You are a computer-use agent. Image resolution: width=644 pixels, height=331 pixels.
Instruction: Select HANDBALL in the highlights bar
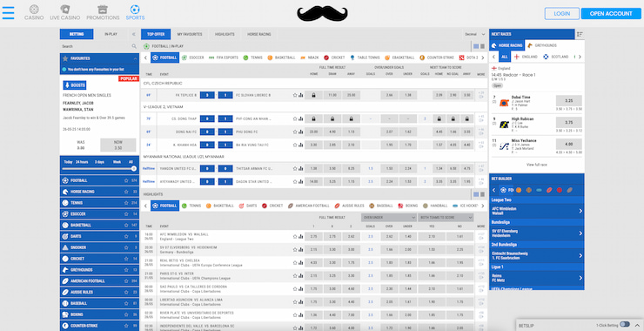pyautogui.click(x=435, y=206)
